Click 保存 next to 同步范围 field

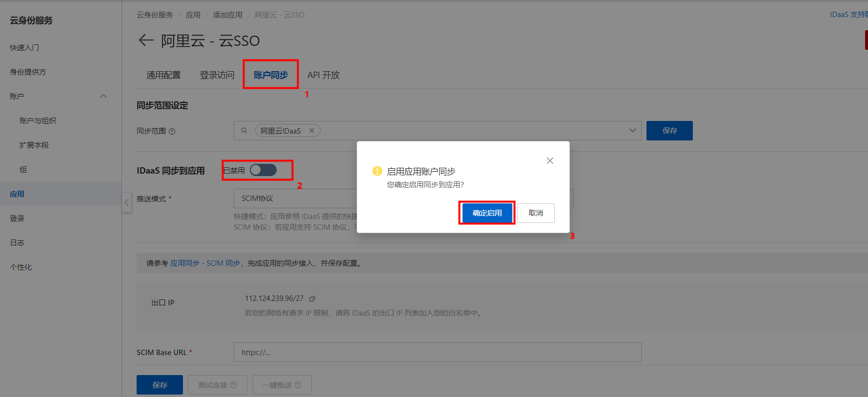coord(669,131)
